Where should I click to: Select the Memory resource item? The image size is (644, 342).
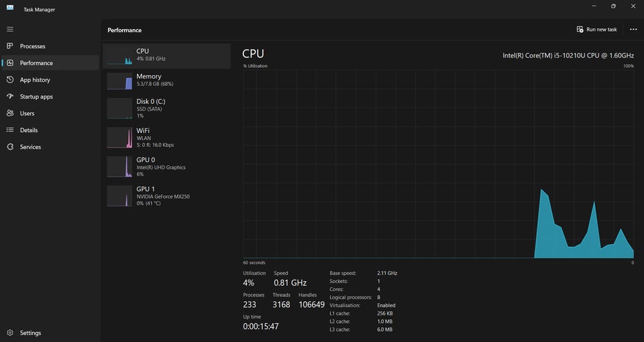click(166, 80)
